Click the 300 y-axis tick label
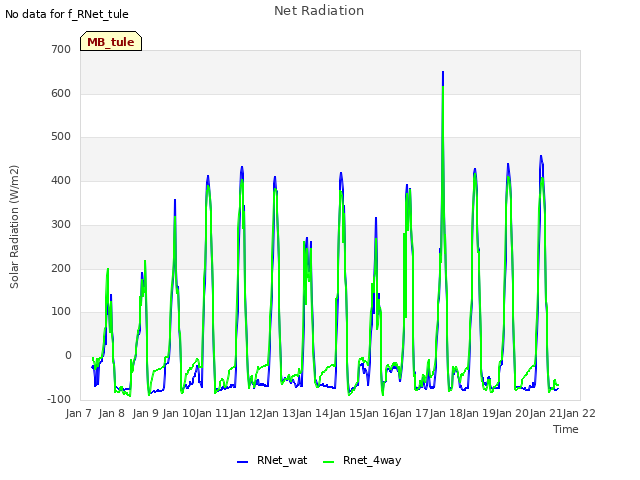Screen dimensions: 640x480 point(61,224)
